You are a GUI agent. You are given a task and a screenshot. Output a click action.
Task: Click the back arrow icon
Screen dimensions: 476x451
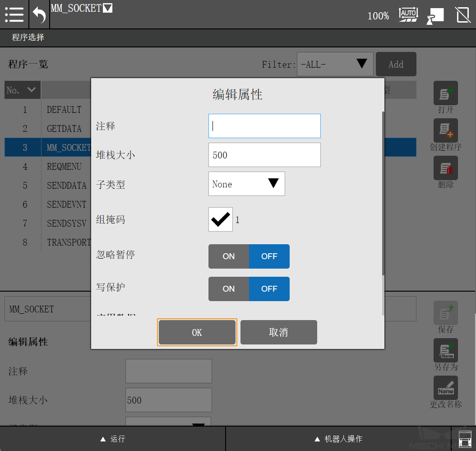pyautogui.click(x=39, y=14)
